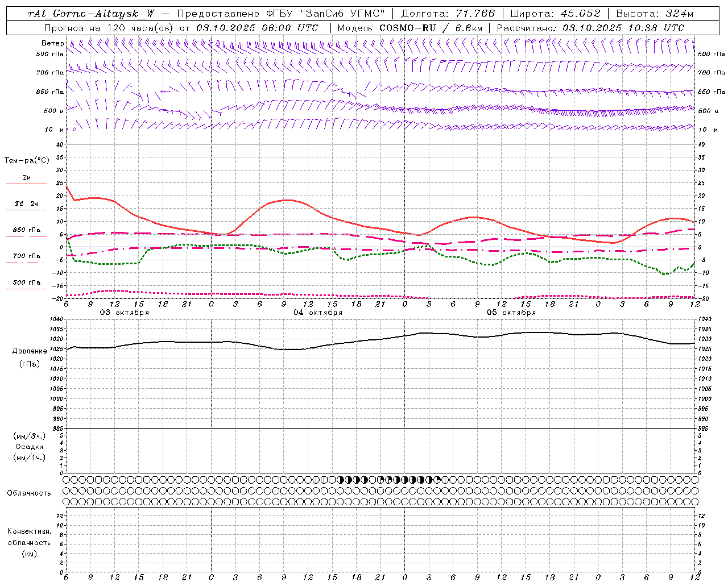
Task: Click the 'Облачность' label beside the cloud circles
Action: point(29,493)
